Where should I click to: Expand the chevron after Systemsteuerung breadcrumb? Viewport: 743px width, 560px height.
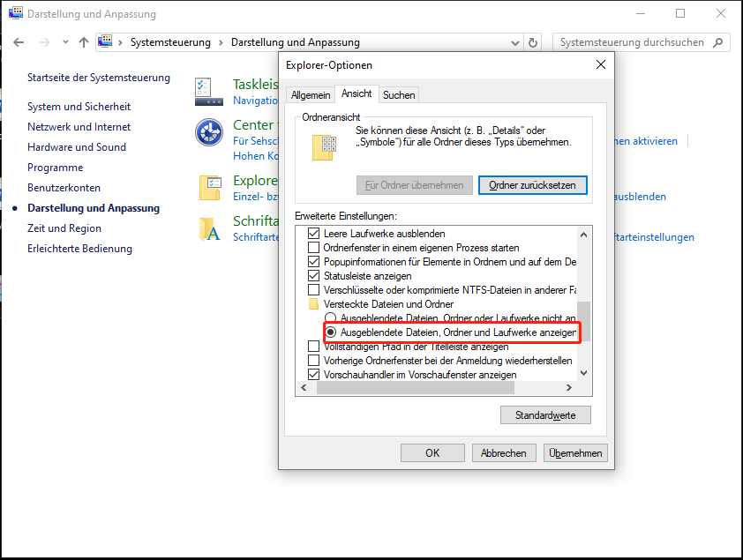tap(221, 42)
